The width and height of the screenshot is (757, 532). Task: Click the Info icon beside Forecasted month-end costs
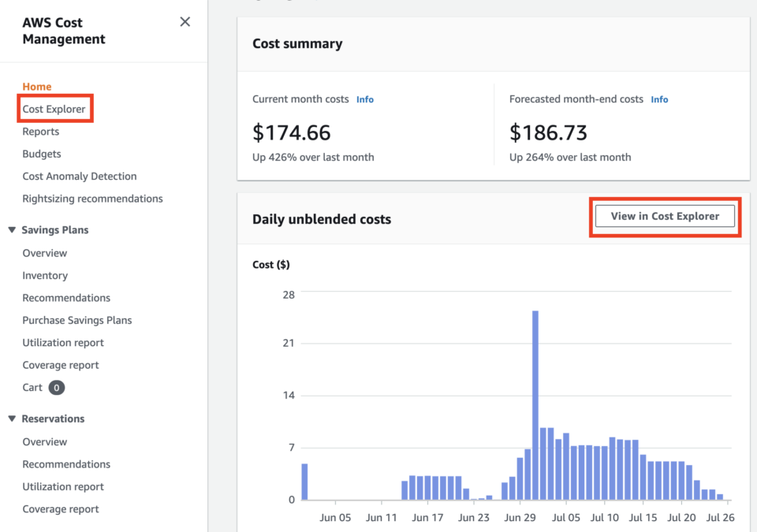click(x=659, y=99)
